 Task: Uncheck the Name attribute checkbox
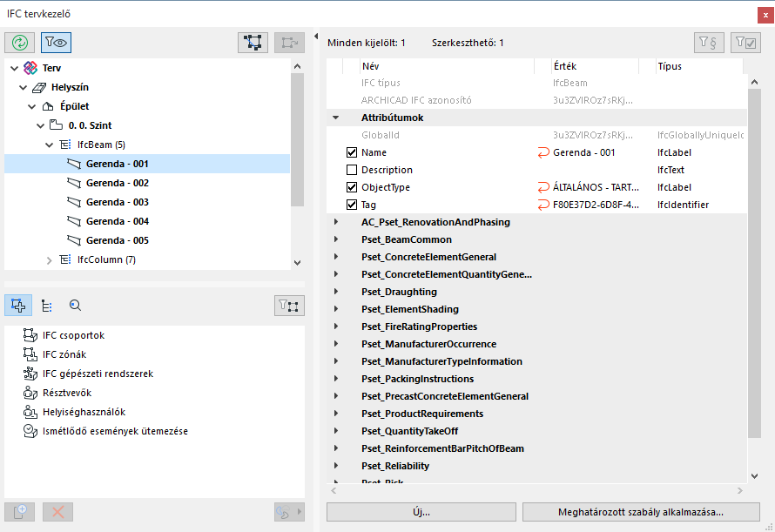[x=352, y=152]
